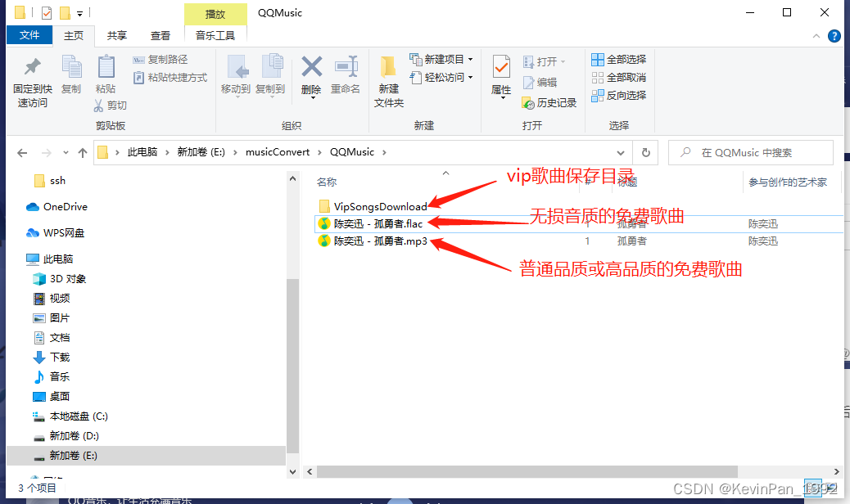This screenshot has width=850, height=504.
Task: Select 新加卷 (D:) drive
Action: click(x=66, y=436)
